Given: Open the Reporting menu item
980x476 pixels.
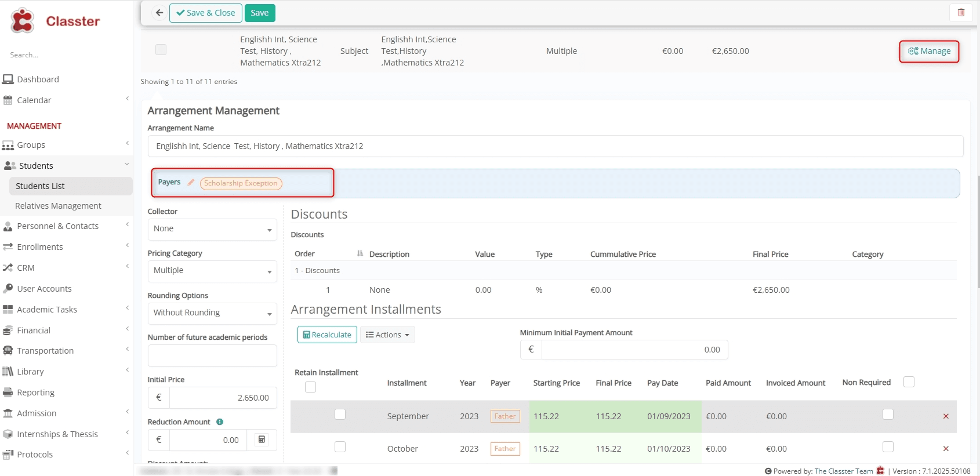Looking at the screenshot, I should click(35, 393).
